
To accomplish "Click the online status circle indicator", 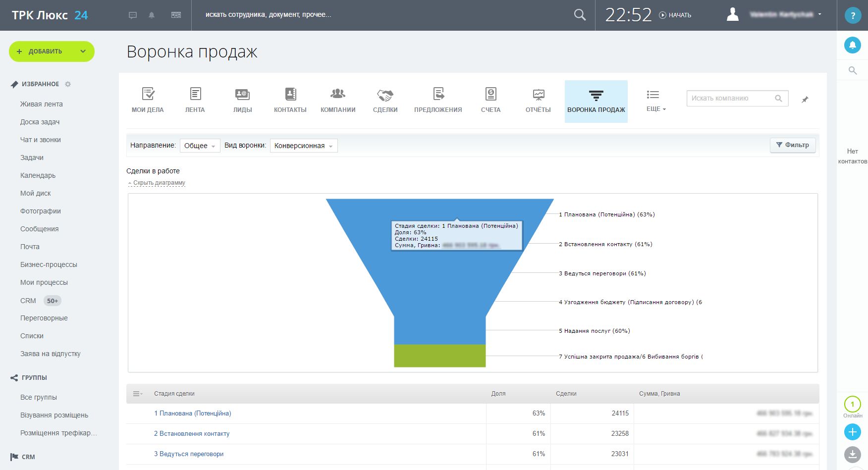I will coord(852,404).
